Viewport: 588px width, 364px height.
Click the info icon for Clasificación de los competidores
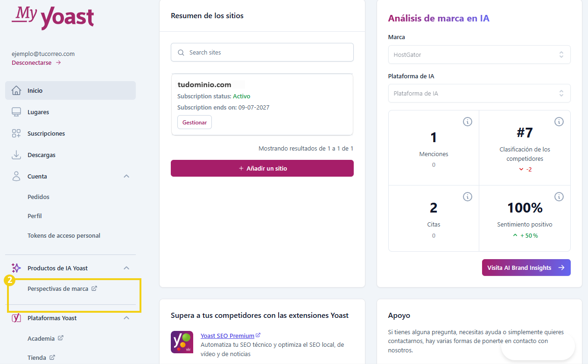pyautogui.click(x=559, y=122)
